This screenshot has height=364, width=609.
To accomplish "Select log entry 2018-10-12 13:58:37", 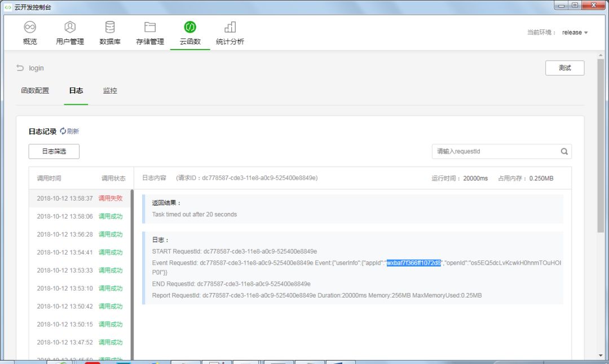I will click(80, 198).
